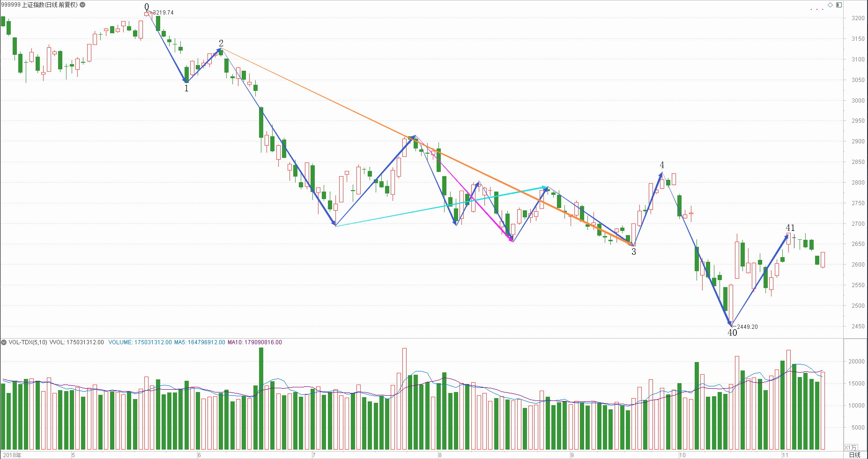Click the 2449.20 low price label
The width and height of the screenshot is (868, 459).
pyautogui.click(x=747, y=327)
